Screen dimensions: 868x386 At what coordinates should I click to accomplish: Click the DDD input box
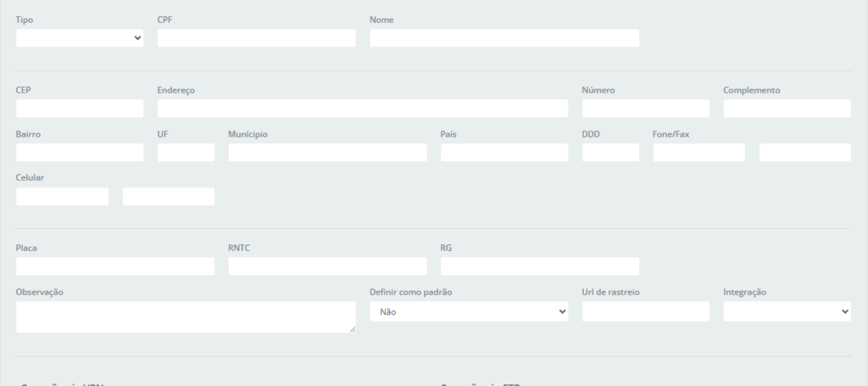click(610, 153)
